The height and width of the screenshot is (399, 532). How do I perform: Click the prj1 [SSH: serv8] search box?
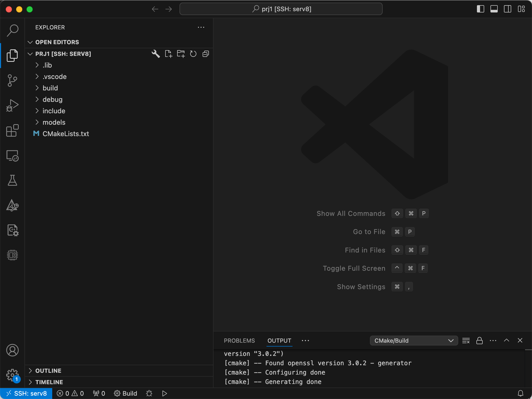click(x=281, y=9)
